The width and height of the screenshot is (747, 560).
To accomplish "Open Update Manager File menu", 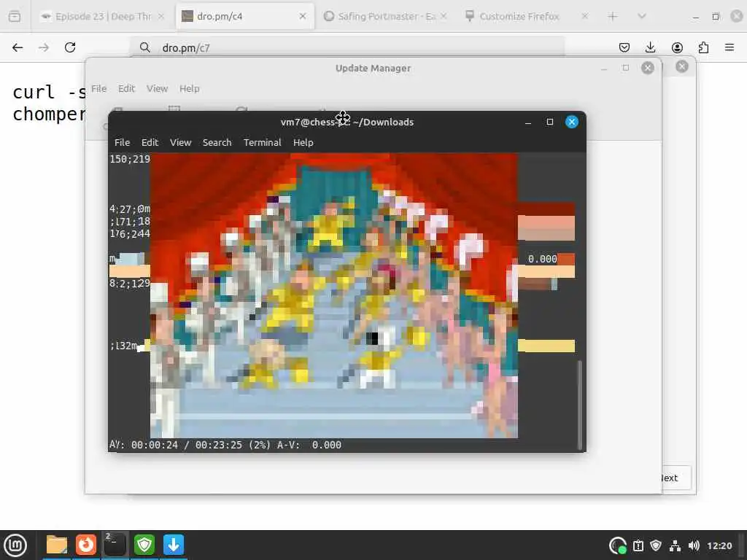I will 98,88.
